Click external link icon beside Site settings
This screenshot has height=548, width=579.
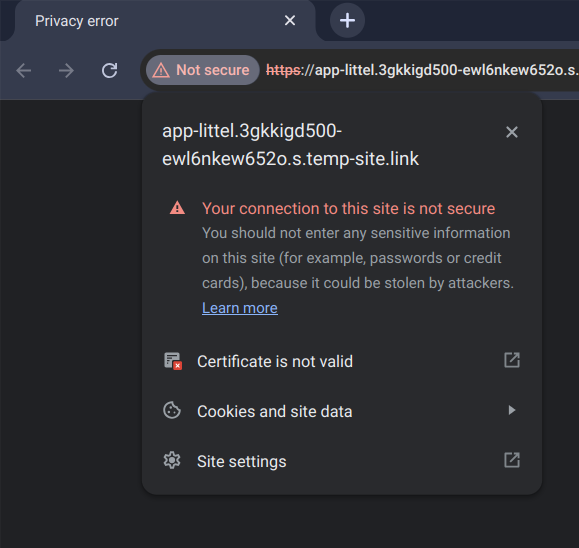[512, 460]
